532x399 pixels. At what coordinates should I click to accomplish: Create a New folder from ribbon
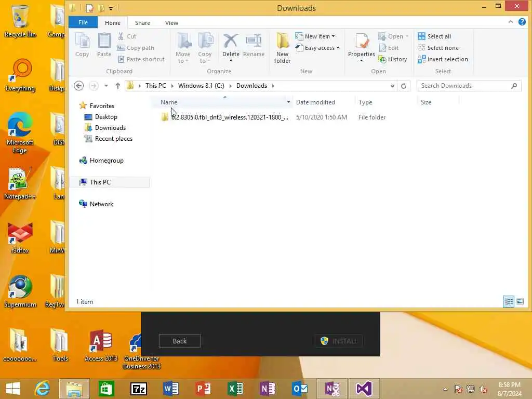point(282,48)
